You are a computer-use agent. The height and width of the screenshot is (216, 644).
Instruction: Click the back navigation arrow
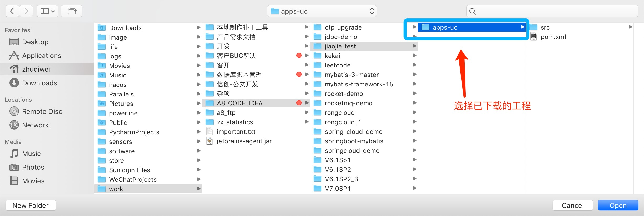click(12, 11)
